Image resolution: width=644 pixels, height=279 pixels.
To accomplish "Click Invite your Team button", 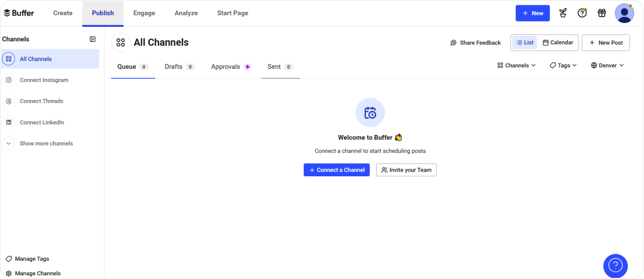I will (406, 170).
